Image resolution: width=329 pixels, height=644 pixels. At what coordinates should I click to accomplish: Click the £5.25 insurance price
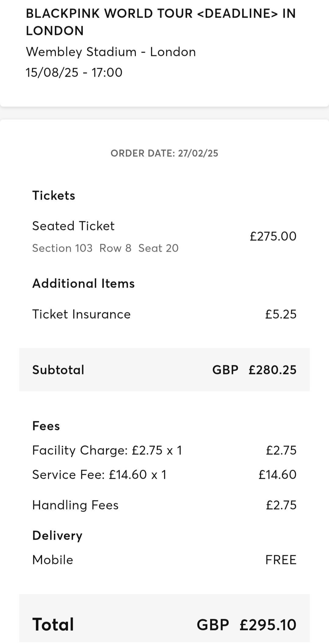(281, 314)
